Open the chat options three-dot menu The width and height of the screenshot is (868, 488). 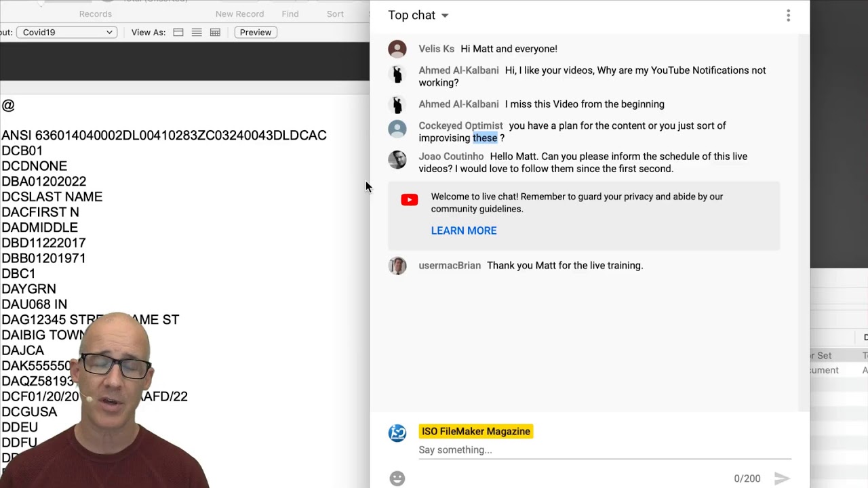[x=788, y=16]
